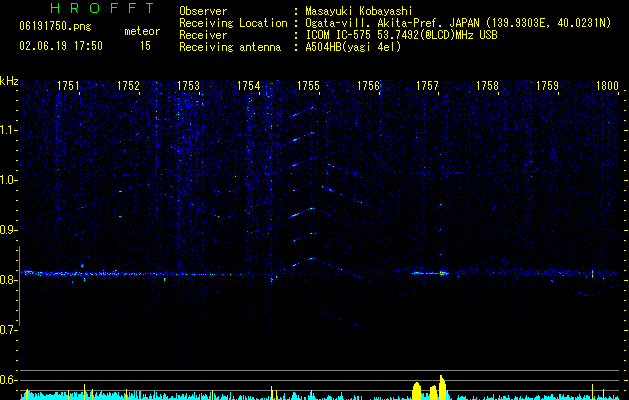Click the kHz axis unit label
629x400 pixels.
(x=9, y=81)
